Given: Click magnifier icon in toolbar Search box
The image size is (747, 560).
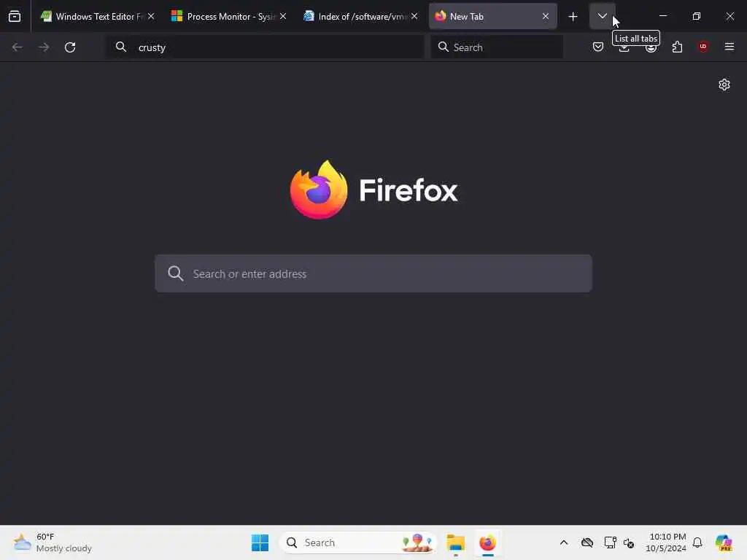Looking at the screenshot, I should [444, 47].
